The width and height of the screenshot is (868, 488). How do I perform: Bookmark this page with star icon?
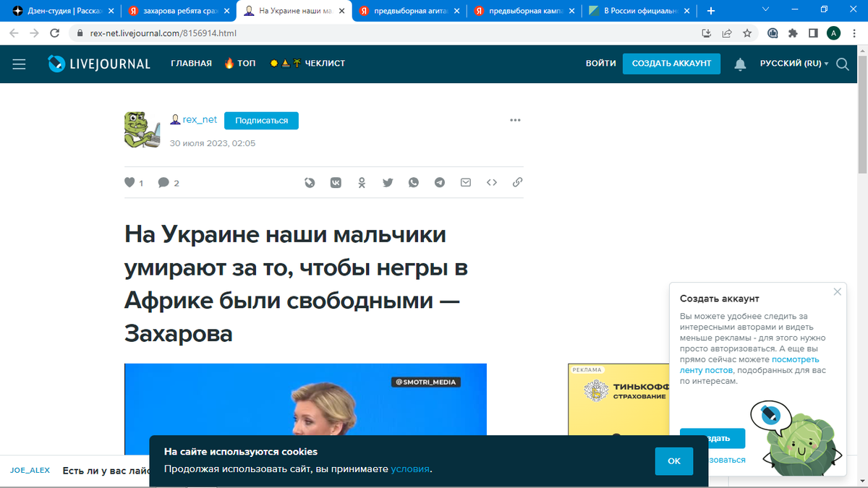[747, 33]
